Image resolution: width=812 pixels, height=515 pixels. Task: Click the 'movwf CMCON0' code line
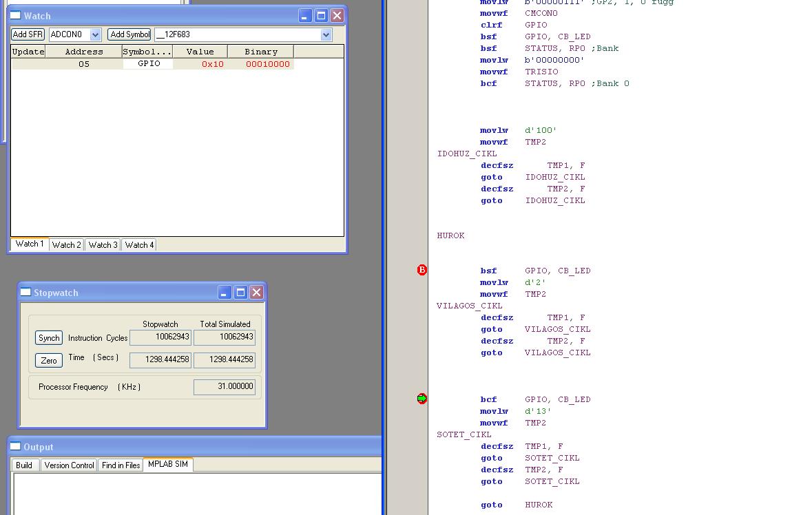pyautogui.click(x=519, y=14)
